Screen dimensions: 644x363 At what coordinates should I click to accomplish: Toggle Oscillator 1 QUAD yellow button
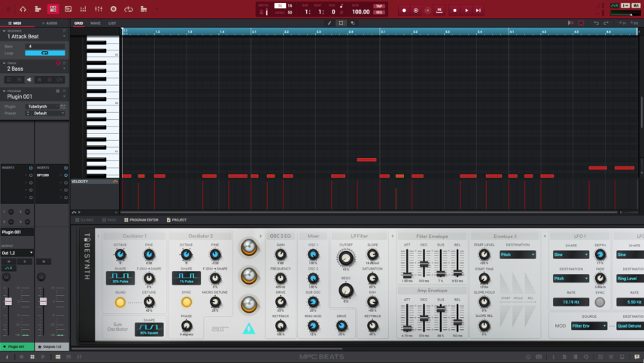120,302
